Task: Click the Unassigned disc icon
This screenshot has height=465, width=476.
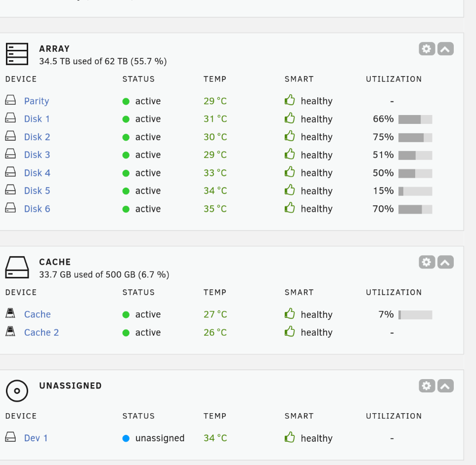Action: click(x=17, y=391)
